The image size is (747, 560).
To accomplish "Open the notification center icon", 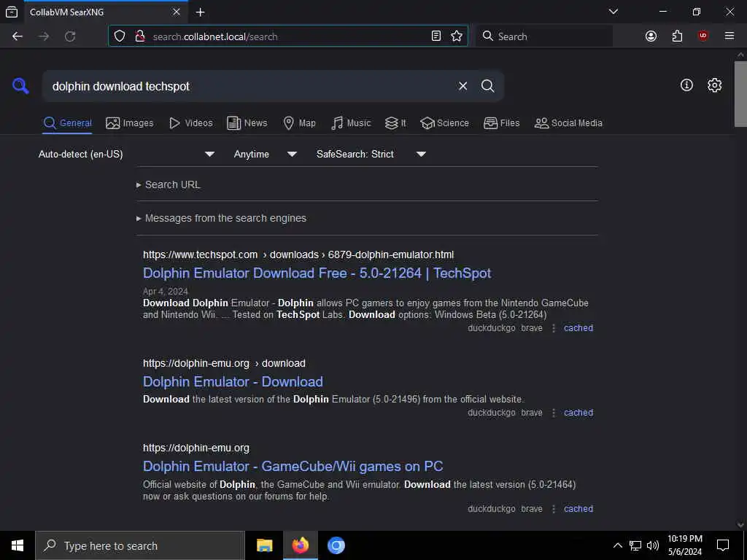I will click(x=723, y=545).
